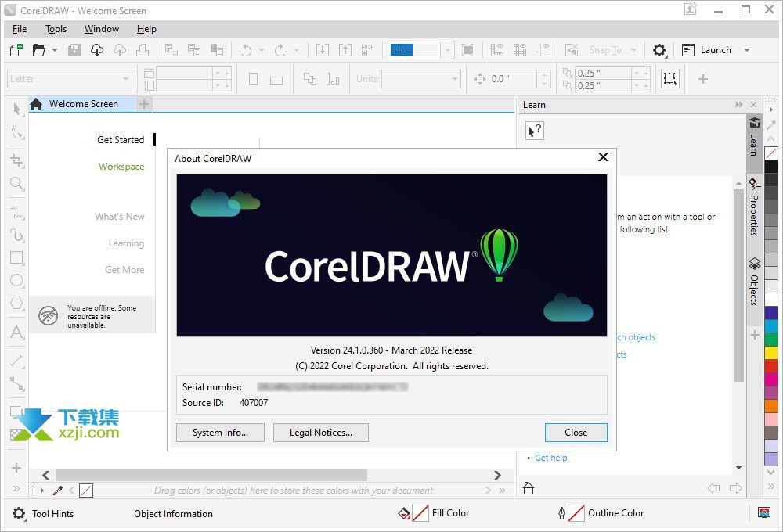Close the About CorelDRAW dialog with X
Image resolution: width=783 pixels, height=532 pixels.
tap(603, 157)
